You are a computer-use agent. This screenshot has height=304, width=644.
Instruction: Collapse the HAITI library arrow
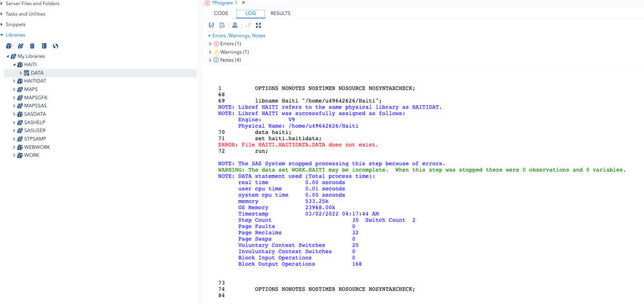tap(14, 65)
